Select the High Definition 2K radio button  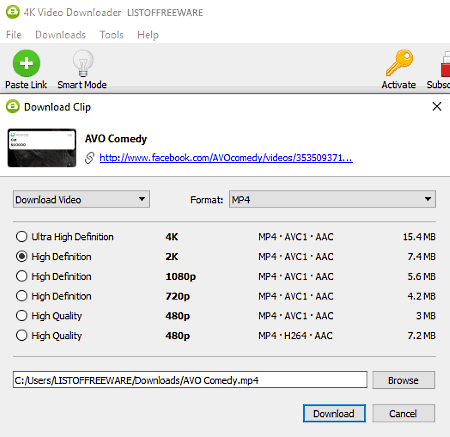[22, 256]
